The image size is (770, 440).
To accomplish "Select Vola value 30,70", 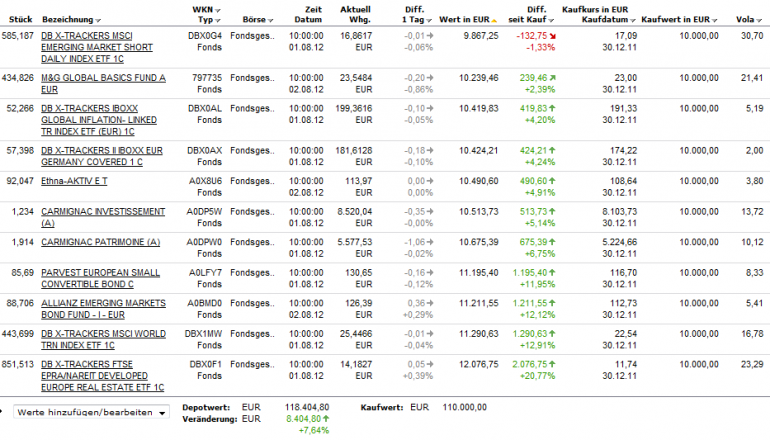I will click(x=752, y=35).
